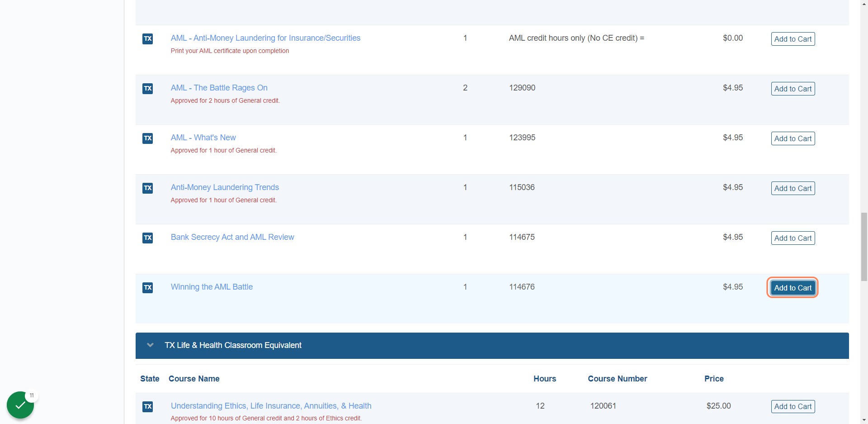Open the green checkmark badge widget
Screen dimensions: 868x424
(x=20, y=405)
